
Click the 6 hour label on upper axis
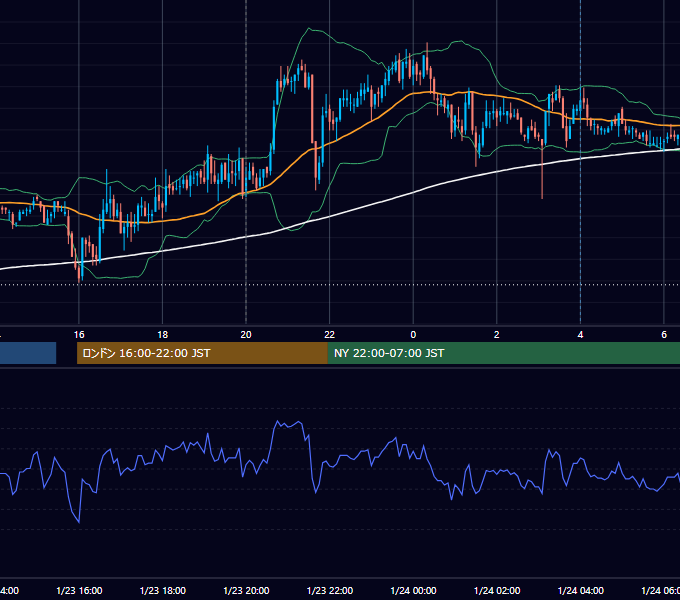(x=664, y=335)
